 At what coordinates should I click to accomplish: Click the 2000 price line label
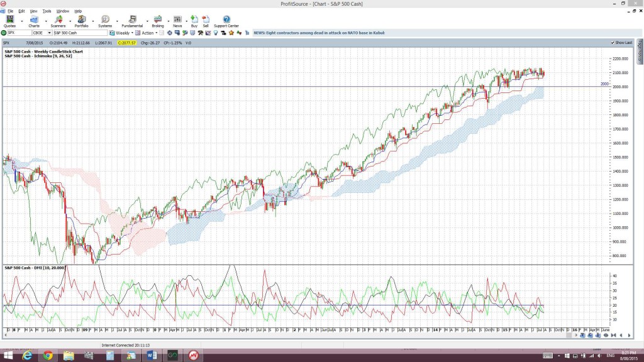pos(604,84)
